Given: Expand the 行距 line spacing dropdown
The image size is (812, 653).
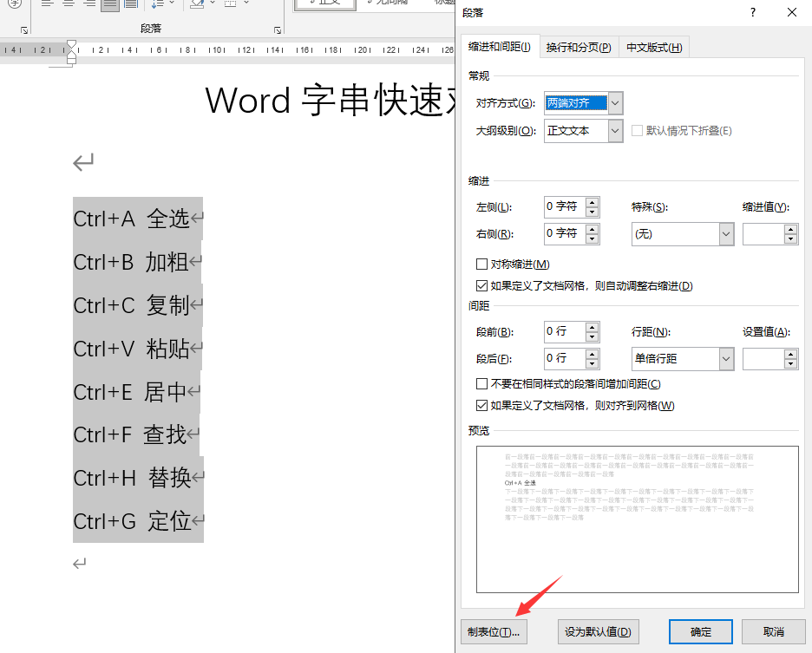Looking at the screenshot, I should click(x=726, y=359).
